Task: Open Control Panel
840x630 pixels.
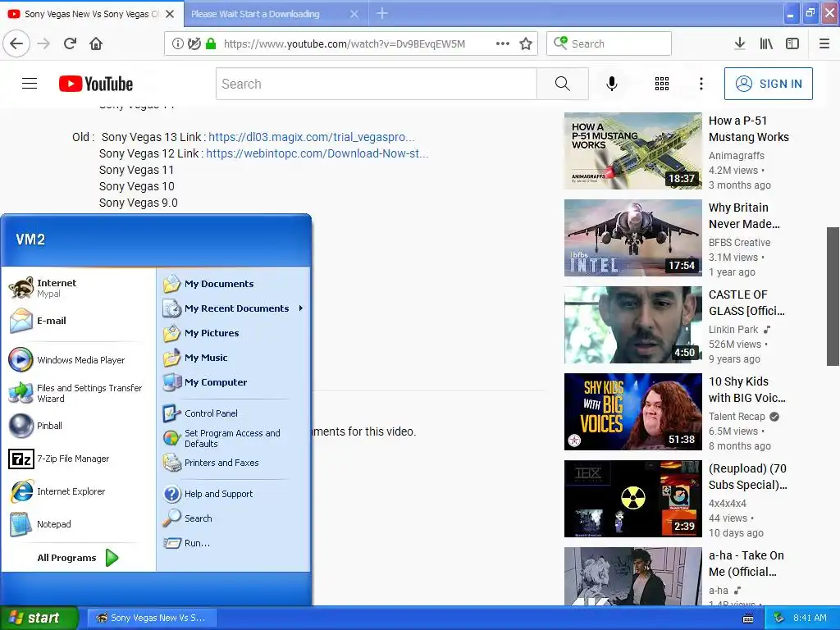Action: tap(234, 413)
